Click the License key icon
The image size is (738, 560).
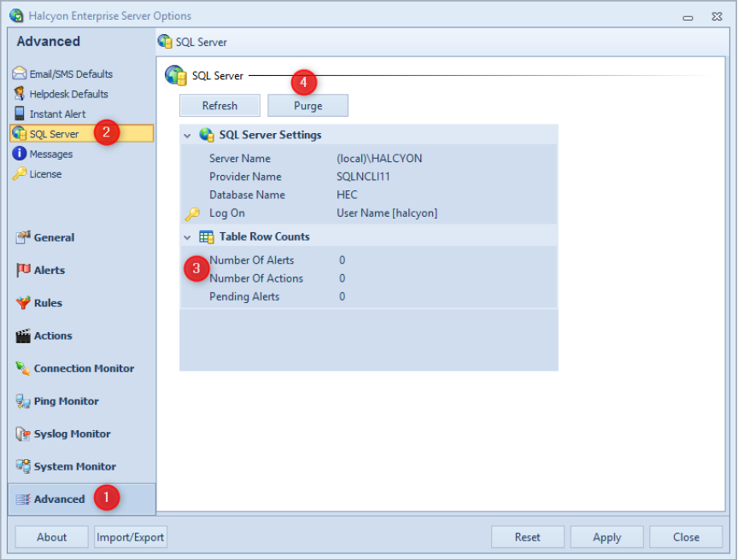pos(19,174)
